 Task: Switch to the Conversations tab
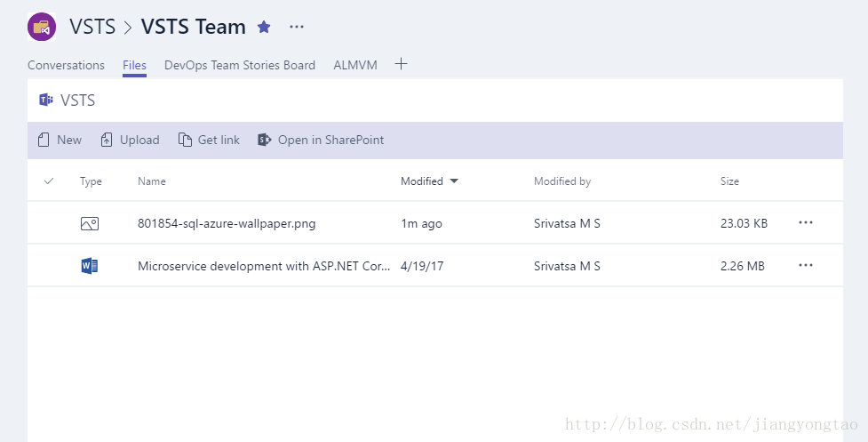66,65
